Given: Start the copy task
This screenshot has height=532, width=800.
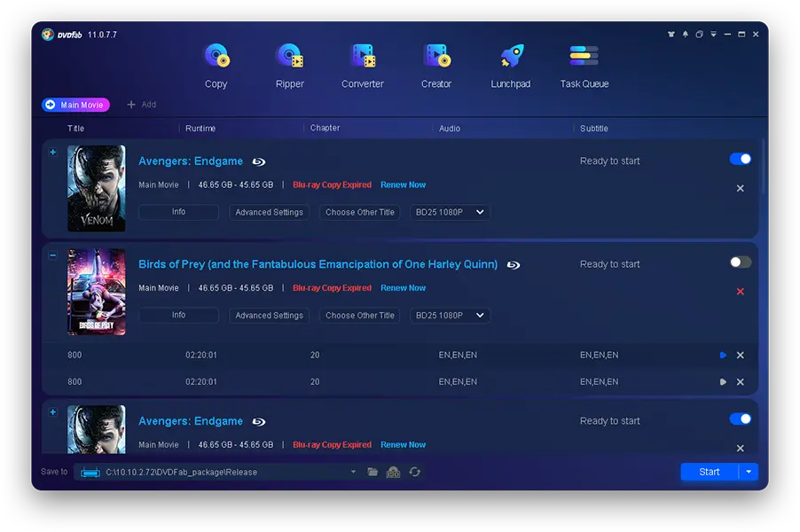Looking at the screenshot, I should point(710,472).
